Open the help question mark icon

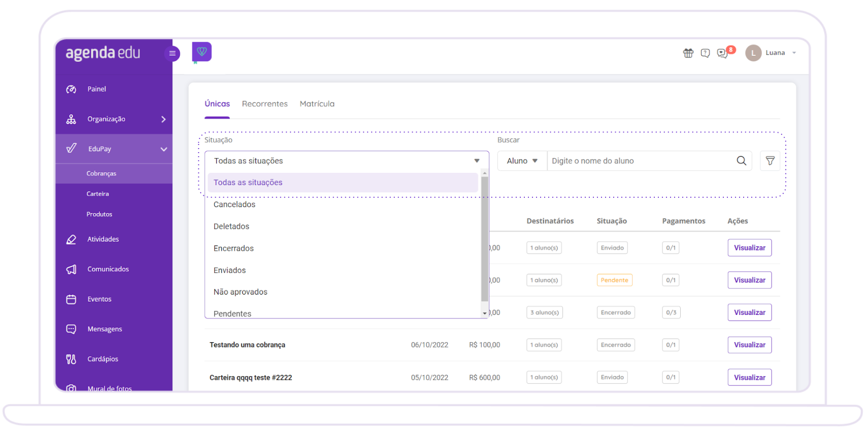coord(705,53)
